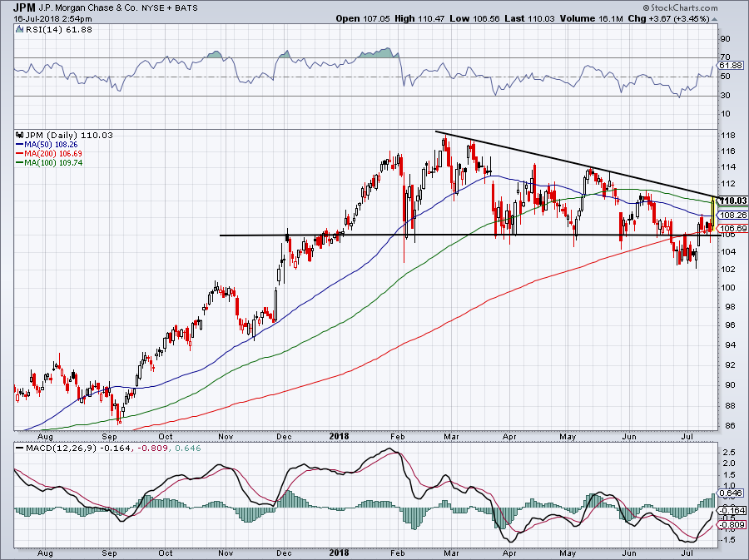Screen dimensions: 749x560
Task: Click the Aug label under the price panel
Action: point(45,436)
